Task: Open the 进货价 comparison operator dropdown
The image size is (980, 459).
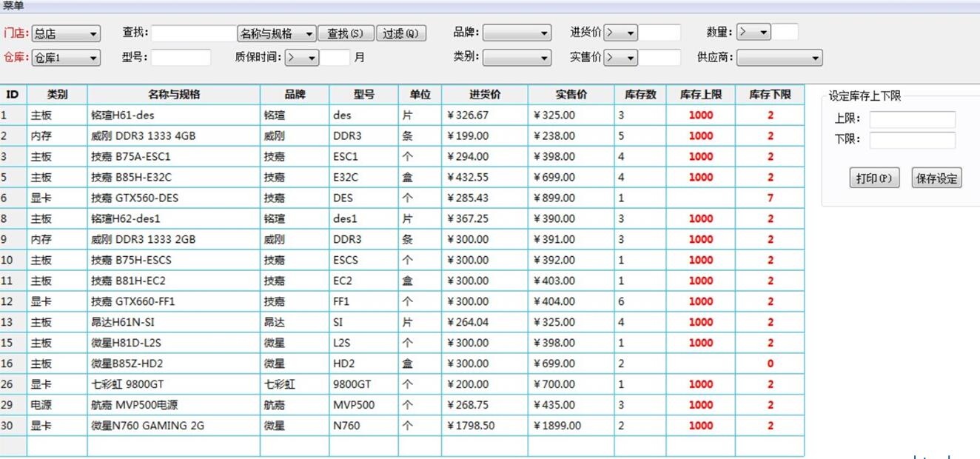Action: point(620,33)
